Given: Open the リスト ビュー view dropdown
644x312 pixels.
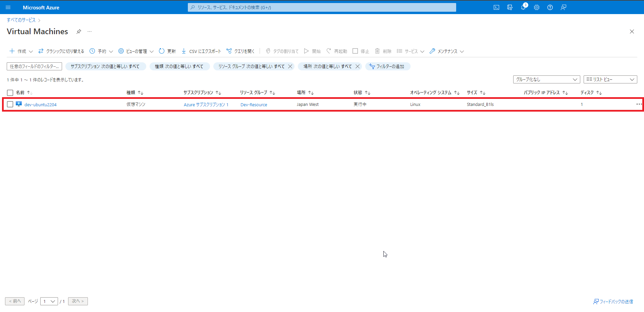Looking at the screenshot, I should (610, 79).
